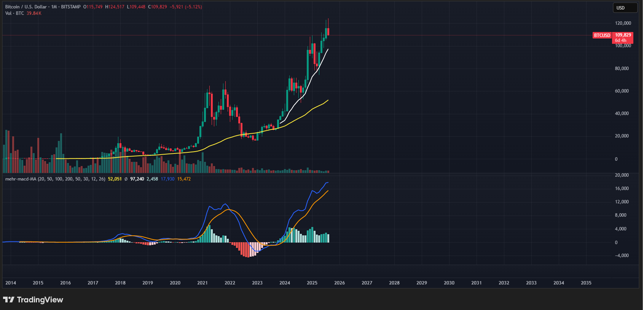Image resolution: width=644 pixels, height=310 pixels.
Task: Click the 2027 label on the time axis
Action: point(367,283)
